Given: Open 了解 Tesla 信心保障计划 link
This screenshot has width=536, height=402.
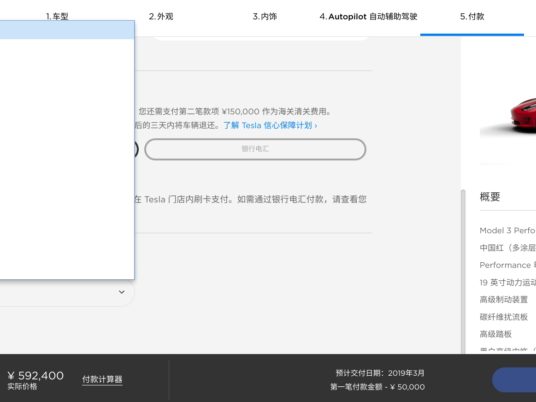Looking at the screenshot, I should point(270,125).
